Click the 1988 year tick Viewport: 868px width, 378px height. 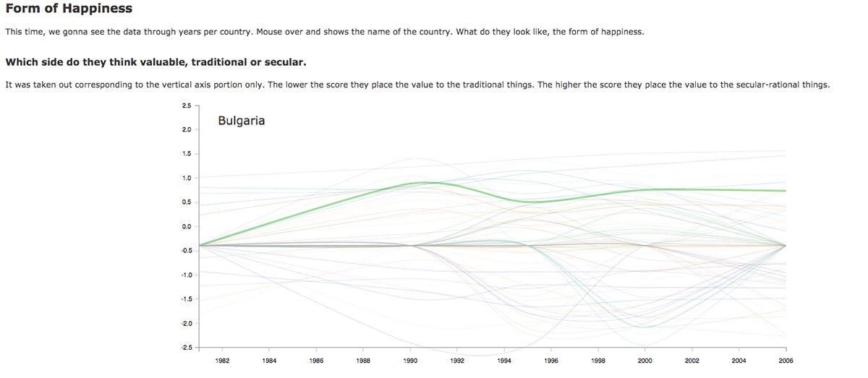[363, 360]
